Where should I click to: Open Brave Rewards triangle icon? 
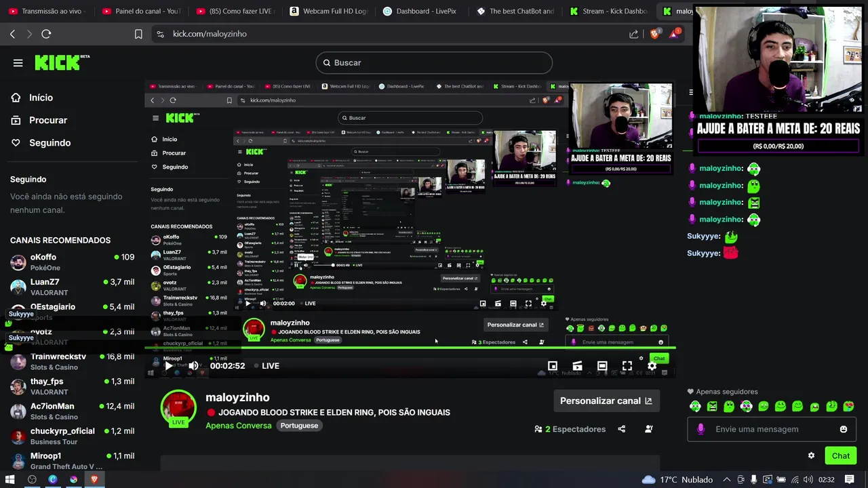click(675, 34)
